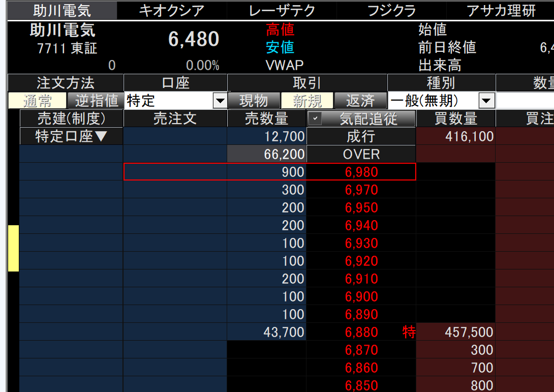
Task: Click the 買数量 column header
Action: [x=456, y=118]
